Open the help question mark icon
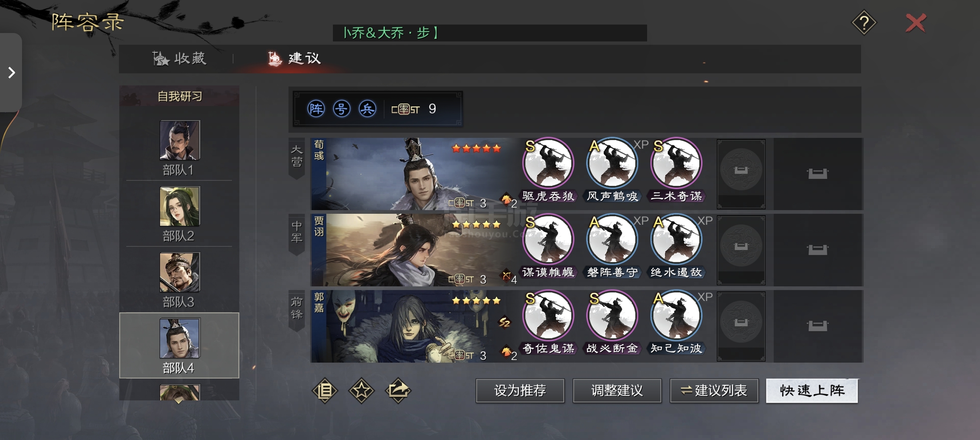 point(864,22)
